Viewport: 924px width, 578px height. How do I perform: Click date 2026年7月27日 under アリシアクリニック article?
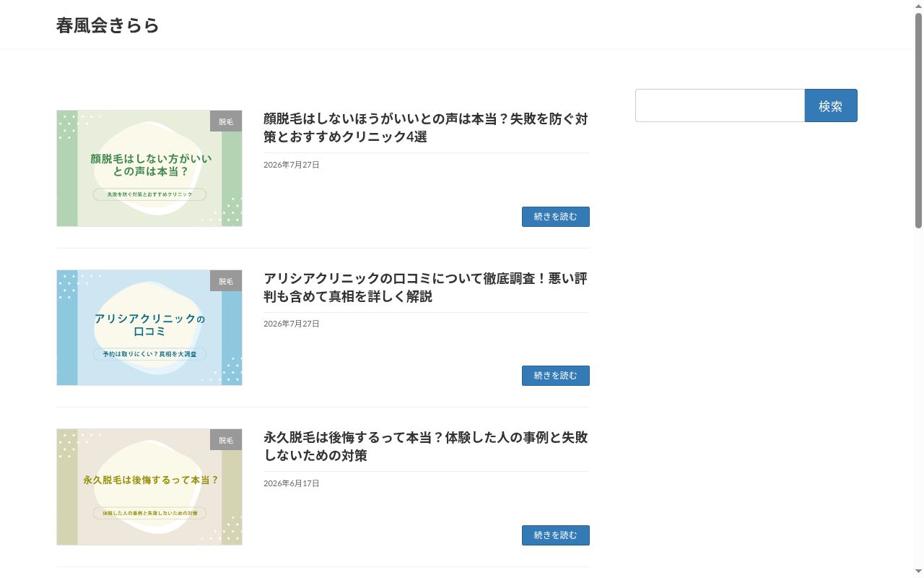pos(291,324)
